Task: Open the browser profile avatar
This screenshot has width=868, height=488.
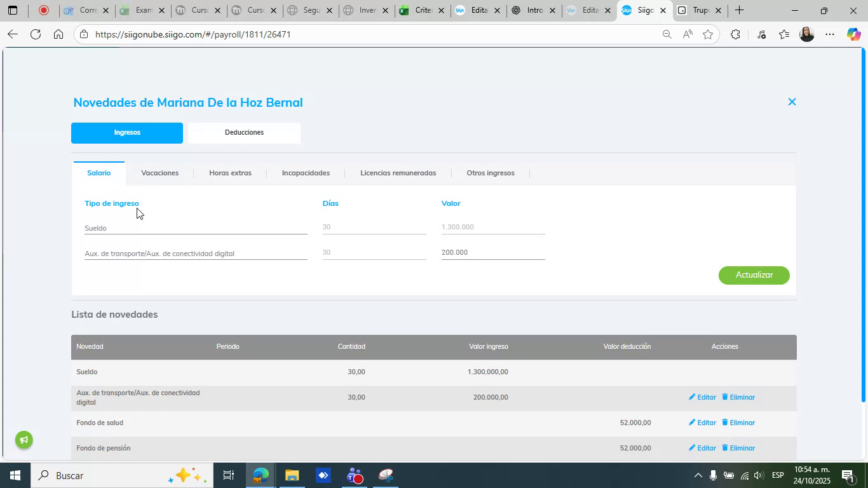Action: point(807,34)
